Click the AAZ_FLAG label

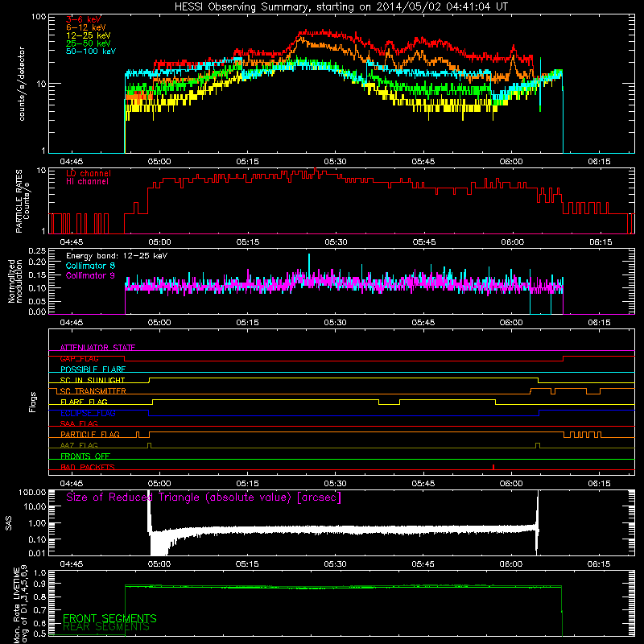pos(79,445)
